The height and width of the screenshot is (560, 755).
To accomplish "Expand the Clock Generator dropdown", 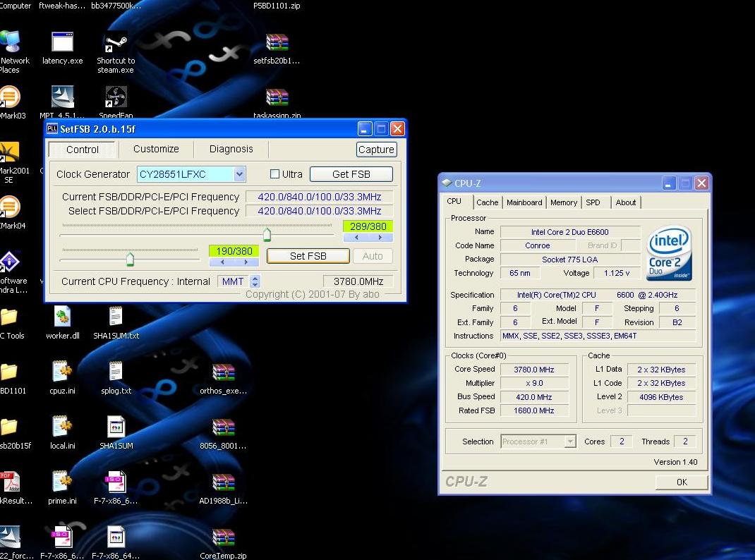I will tap(239, 174).
